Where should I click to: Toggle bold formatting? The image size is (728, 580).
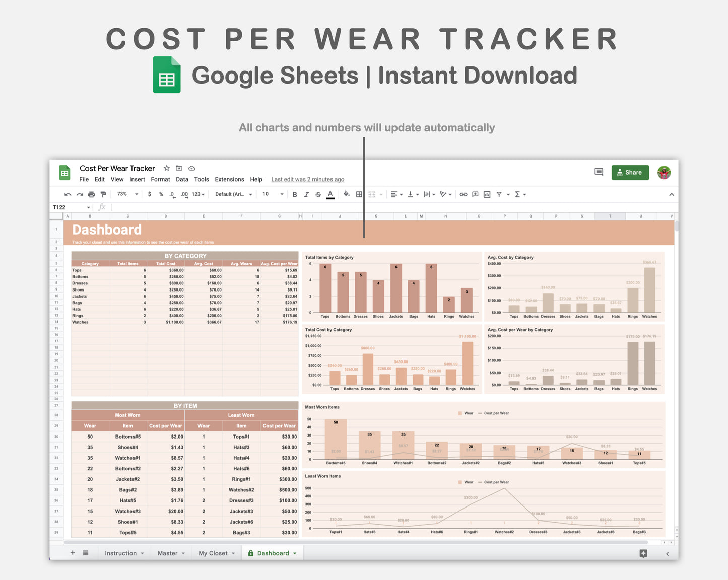pyautogui.click(x=295, y=194)
